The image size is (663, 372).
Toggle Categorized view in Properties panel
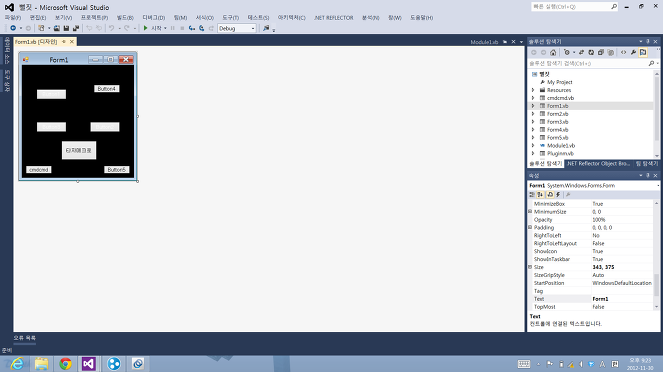tap(532, 195)
